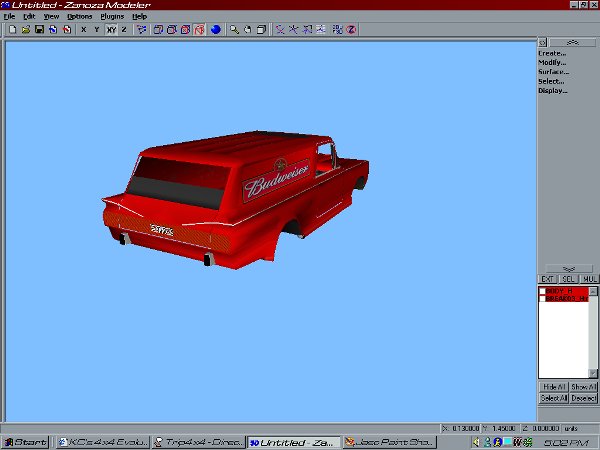
Task: Click the blue import arrow icon
Action: tap(53, 29)
